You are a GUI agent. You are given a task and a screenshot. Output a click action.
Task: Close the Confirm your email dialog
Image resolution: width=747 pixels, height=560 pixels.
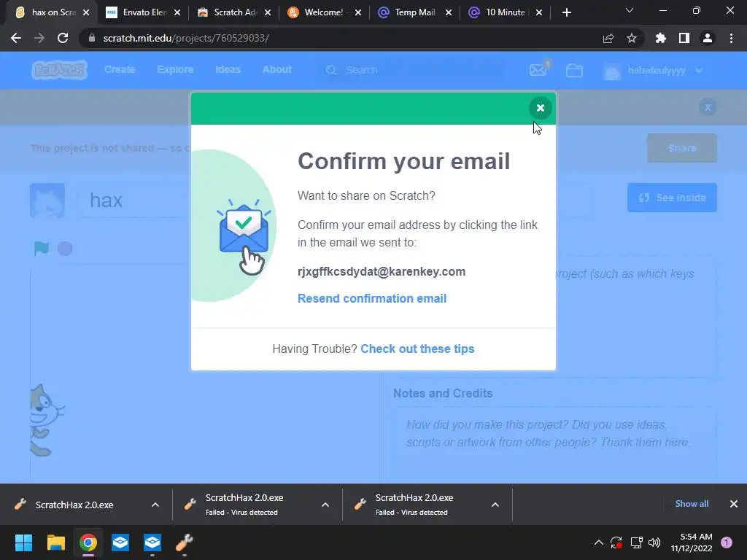[x=541, y=108]
